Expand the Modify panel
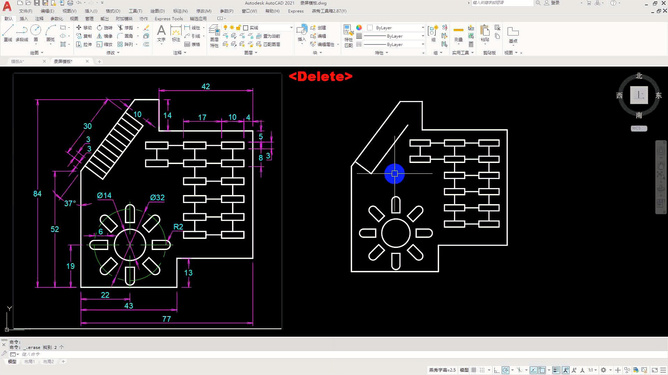The image size is (668, 375). pyautogui.click(x=113, y=52)
